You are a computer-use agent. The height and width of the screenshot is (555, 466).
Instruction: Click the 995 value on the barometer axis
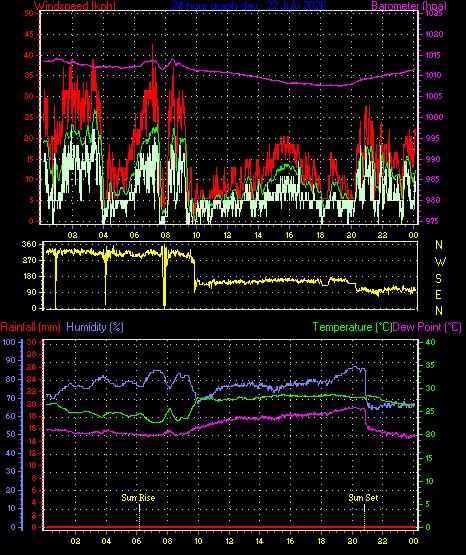pyautogui.click(x=433, y=138)
